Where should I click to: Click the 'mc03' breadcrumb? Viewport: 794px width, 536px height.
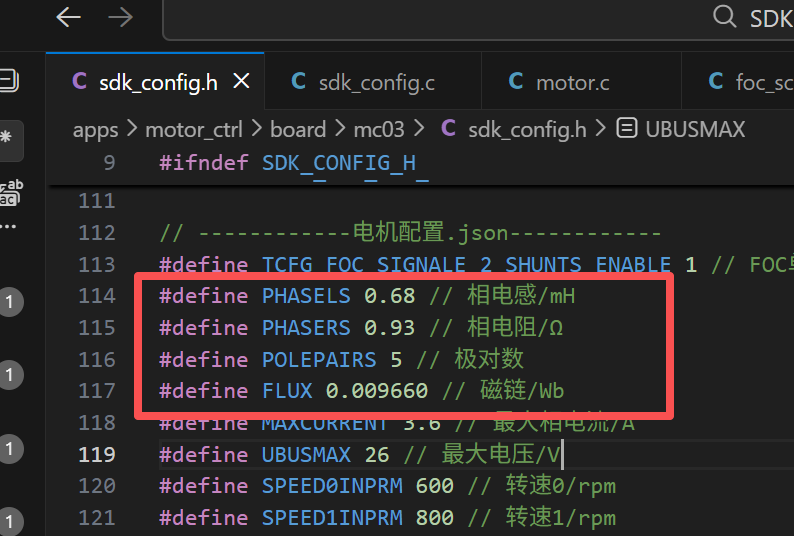(x=379, y=130)
